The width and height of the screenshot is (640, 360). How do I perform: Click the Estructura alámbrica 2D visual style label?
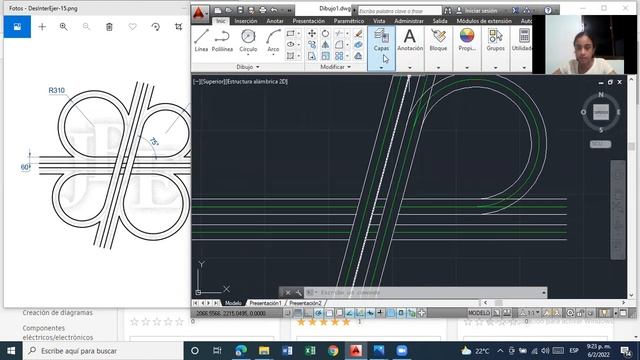(257, 82)
